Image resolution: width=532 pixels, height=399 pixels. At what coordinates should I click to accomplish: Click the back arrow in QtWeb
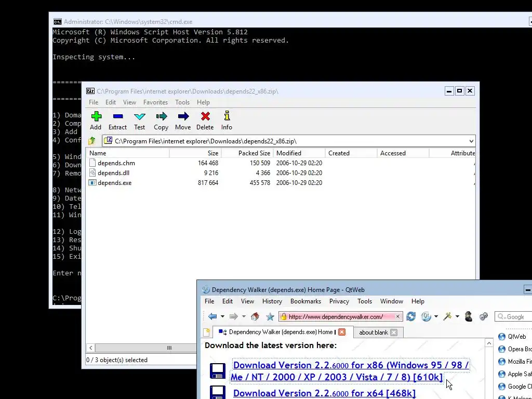[212, 316]
